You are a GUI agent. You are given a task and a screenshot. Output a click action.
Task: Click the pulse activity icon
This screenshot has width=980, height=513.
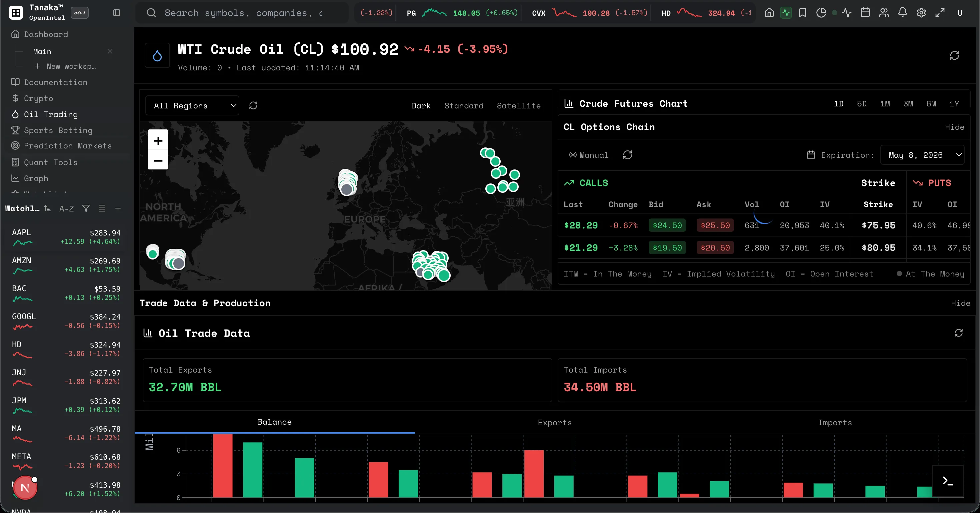coord(846,13)
